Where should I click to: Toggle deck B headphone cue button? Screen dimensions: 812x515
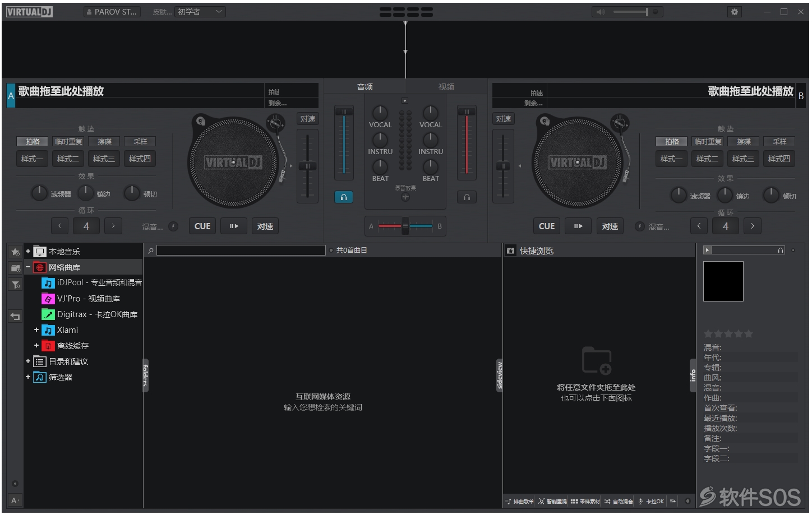(467, 197)
